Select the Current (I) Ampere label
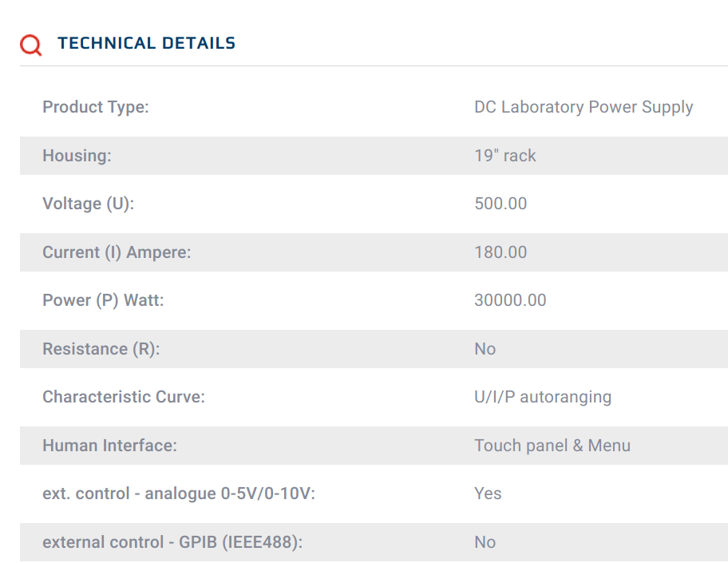Image resolution: width=728 pixels, height=563 pixels. coord(117,252)
